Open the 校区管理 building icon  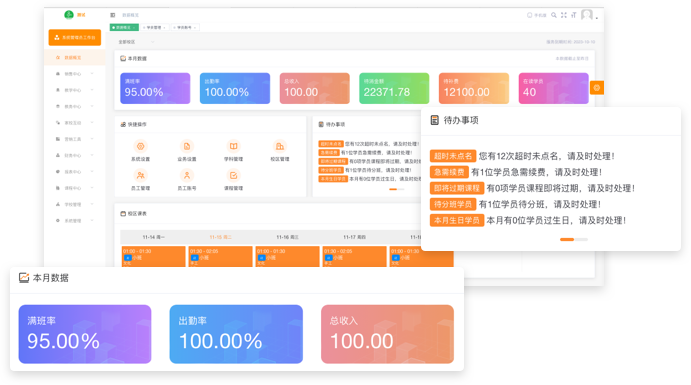[x=280, y=146]
